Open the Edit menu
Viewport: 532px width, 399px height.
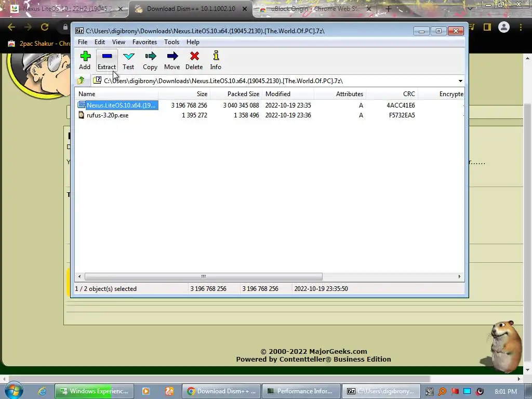tap(100, 42)
